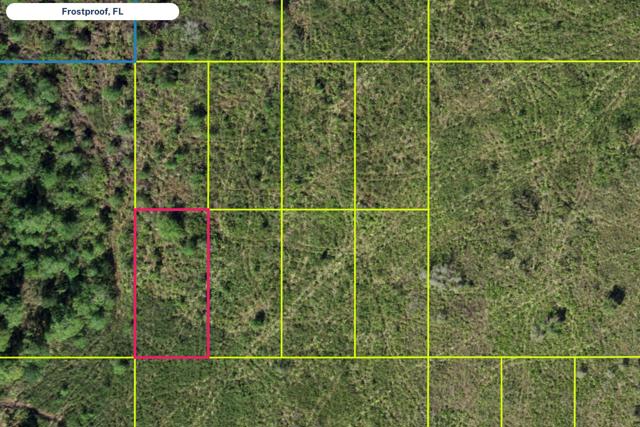
Task: Click the narrow parcel three right of the red parcel
Action: [391, 283]
